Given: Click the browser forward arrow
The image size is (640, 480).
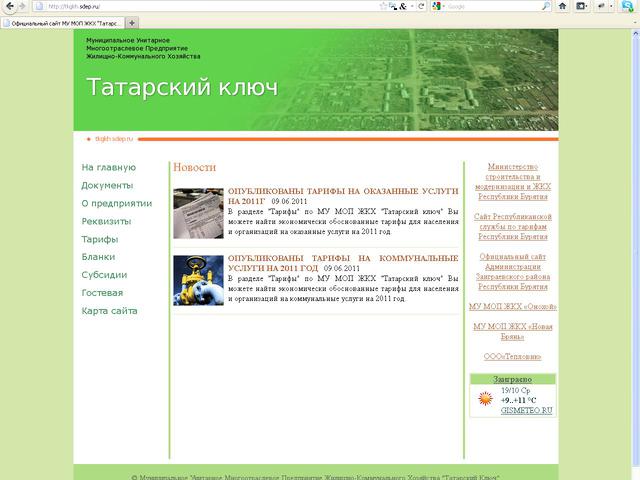Looking at the screenshot, I should [22, 6].
